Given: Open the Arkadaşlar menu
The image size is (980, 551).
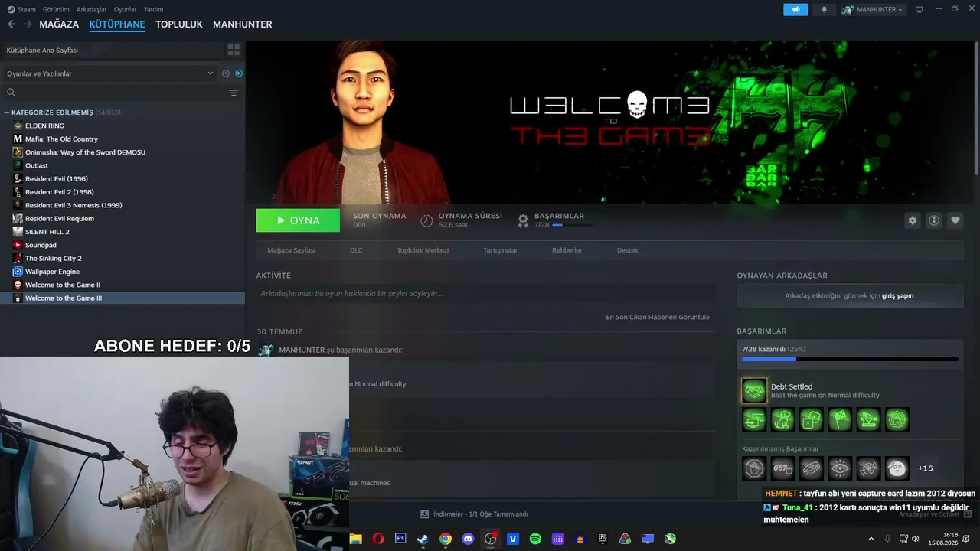Looking at the screenshot, I should (92, 9).
